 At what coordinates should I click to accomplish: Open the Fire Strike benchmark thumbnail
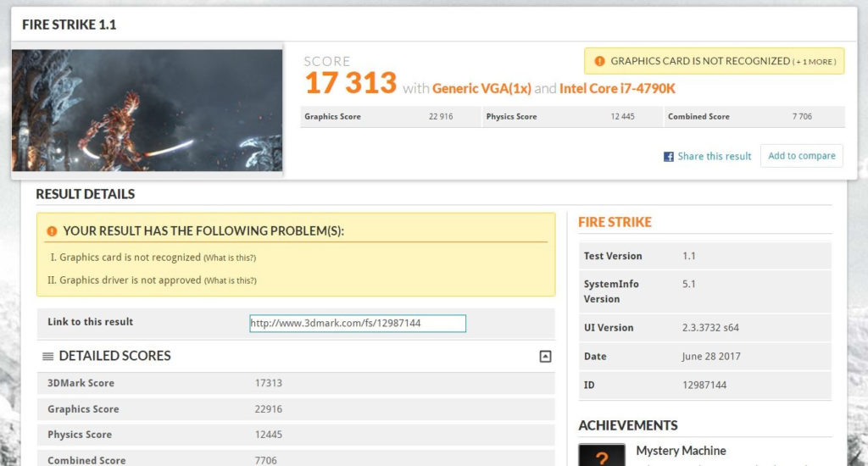(x=147, y=110)
